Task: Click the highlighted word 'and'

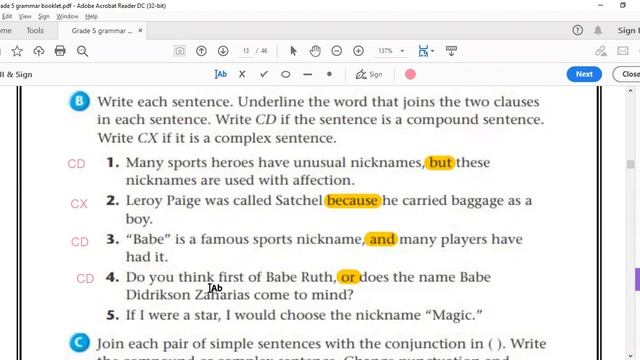Action: pyautogui.click(x=381, y=239)
